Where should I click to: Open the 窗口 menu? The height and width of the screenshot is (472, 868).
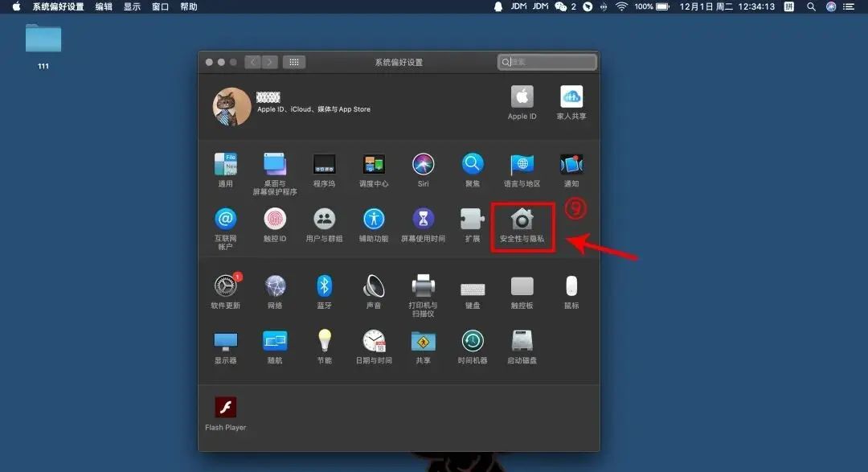(x=160, y=6)
